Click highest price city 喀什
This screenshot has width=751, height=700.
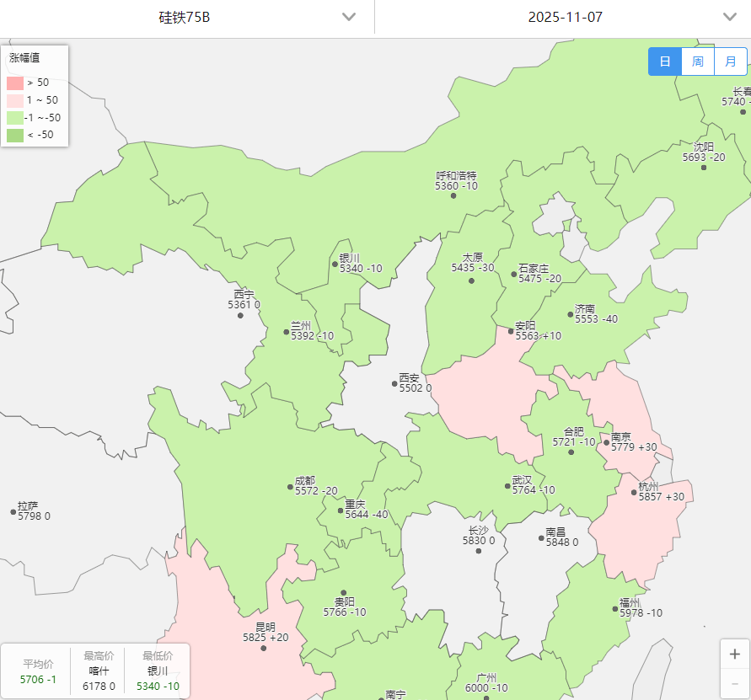coord(99,671)
